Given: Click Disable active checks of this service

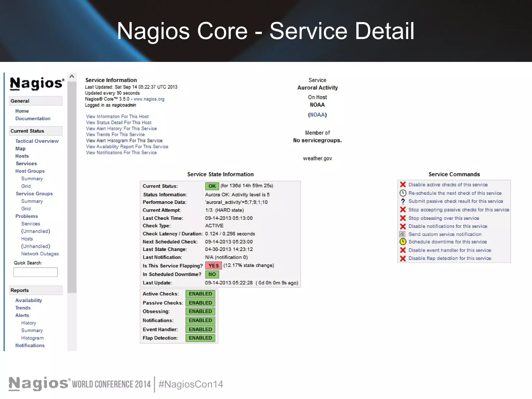Looking at the screenshot, I should coord(448,185).
